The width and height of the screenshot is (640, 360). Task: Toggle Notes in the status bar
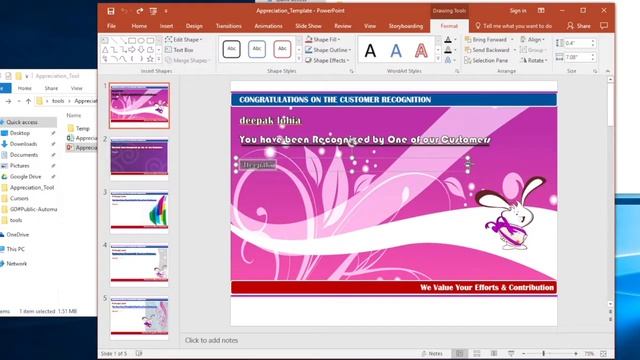432,353
